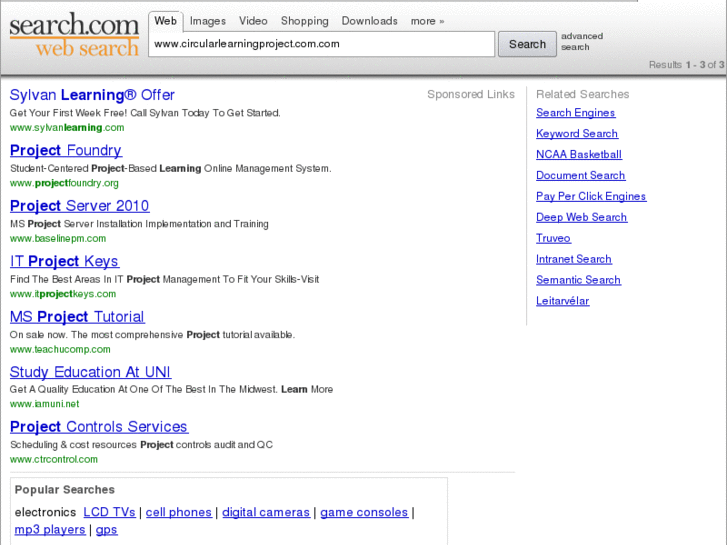Select the Web search tab

[x=166, y=21]
